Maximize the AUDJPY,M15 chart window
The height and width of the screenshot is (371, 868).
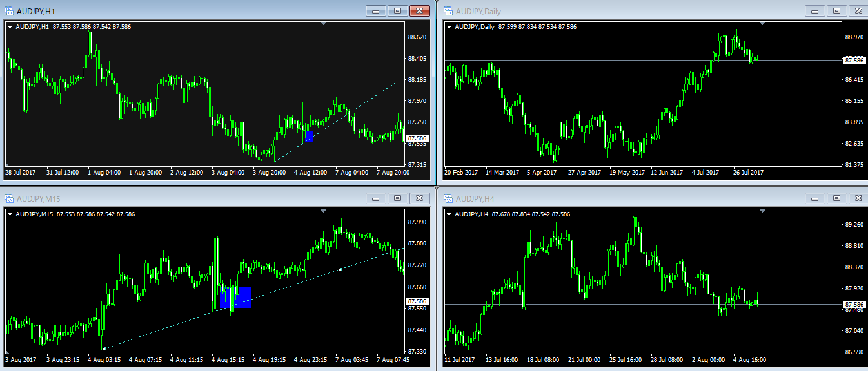pyautogui.click(x=397, y=198)
